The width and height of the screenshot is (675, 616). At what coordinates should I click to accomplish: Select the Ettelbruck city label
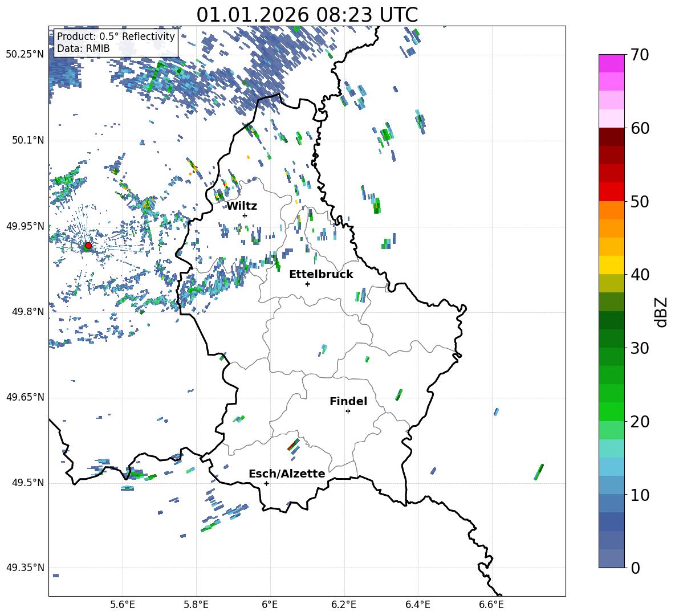tap(321, 275)
